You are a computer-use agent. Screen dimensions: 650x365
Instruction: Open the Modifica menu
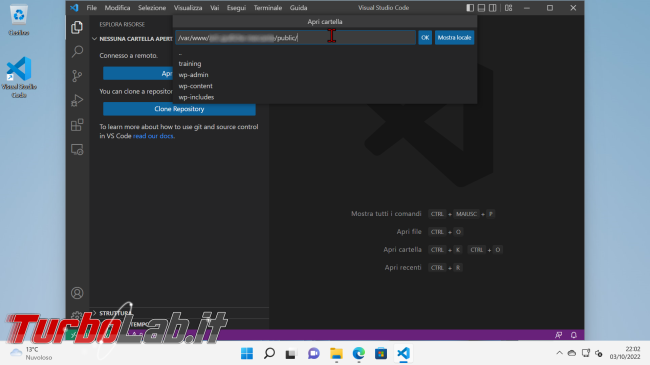pos(117,8)
